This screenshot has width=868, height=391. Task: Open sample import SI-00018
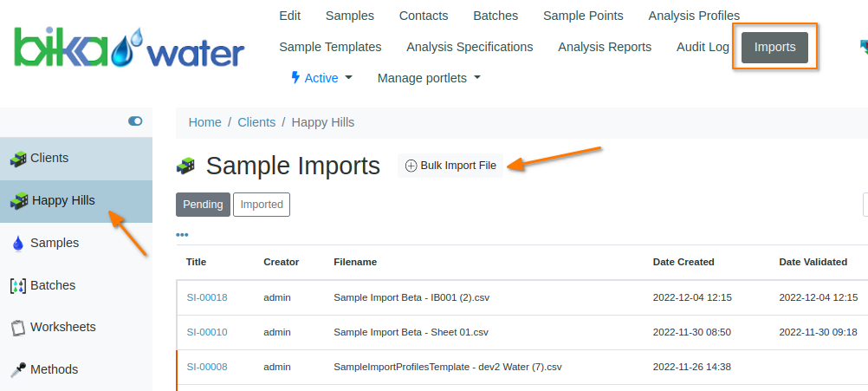(x=207, y=297)
